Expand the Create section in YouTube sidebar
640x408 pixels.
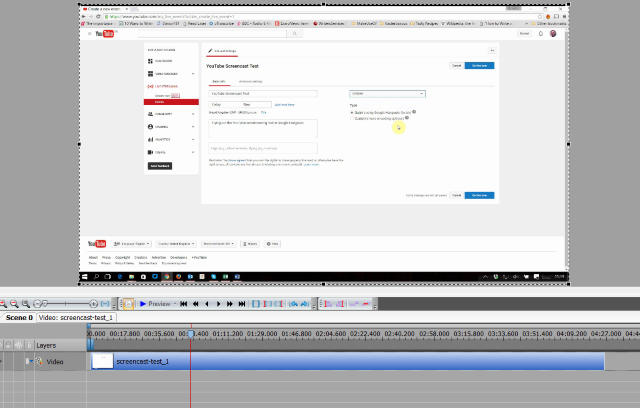(x=193, y=152)
